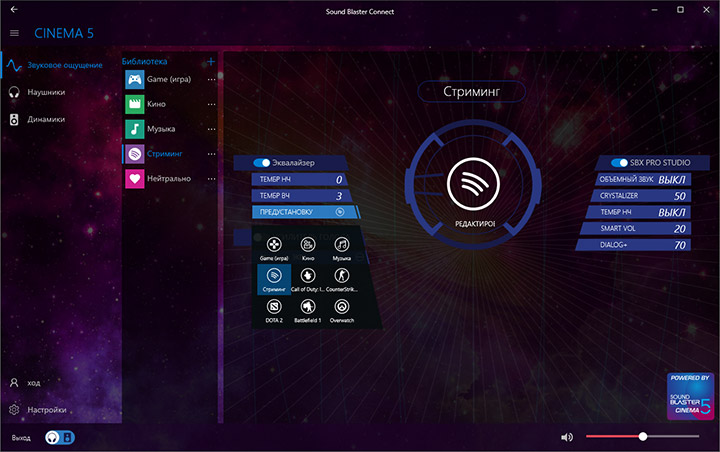Select the Стриминг profile icon in library
This screenshot has width=720, height=452.
point(135,154)
